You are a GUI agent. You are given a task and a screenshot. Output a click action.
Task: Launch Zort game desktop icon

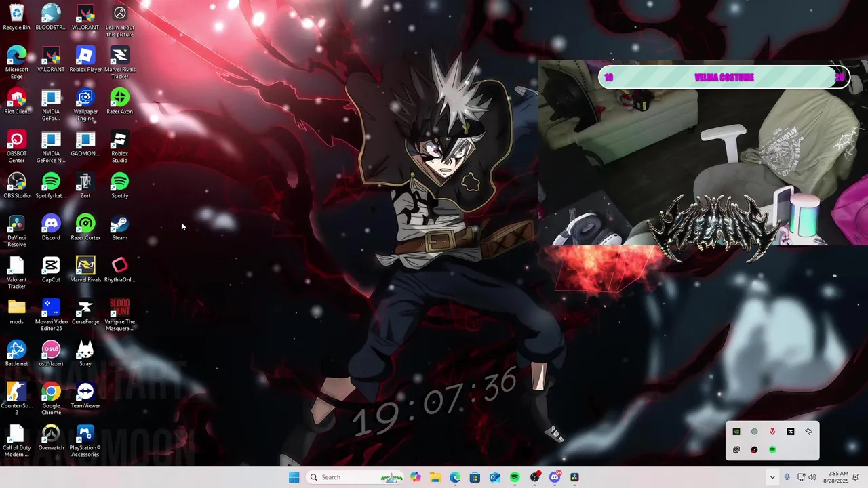tap(85, 186)
